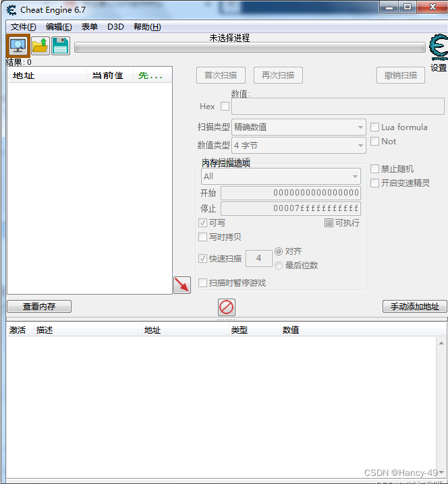Image resolution: width=448 pixels, height=484 pixels.
Task: Click the 类型 column header in address table
Action: [x=254, y=330]
